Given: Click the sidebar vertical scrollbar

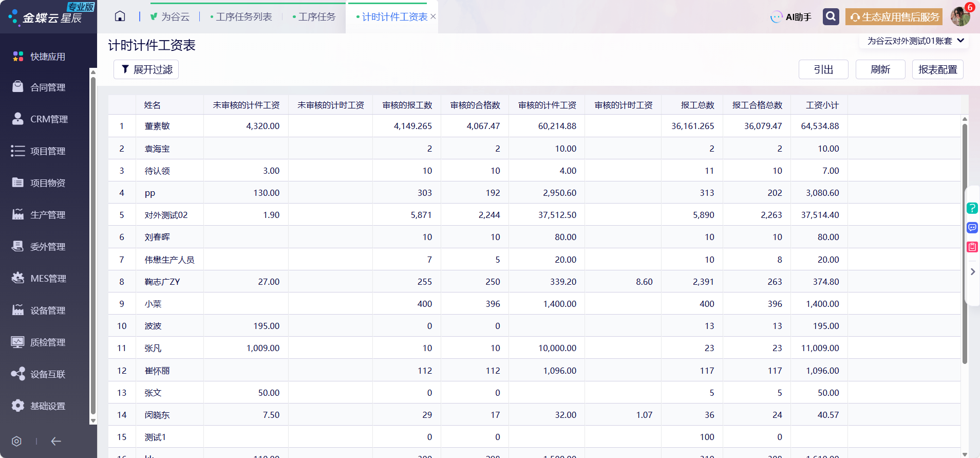Looking at the screenshot, I should pyautogui.click(x=93, y=246).
